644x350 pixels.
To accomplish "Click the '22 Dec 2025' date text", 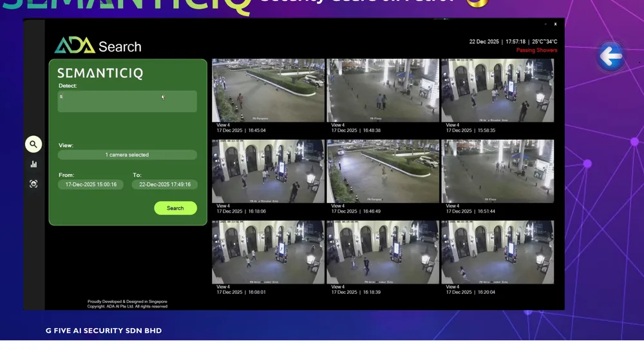I will (x=484, y=41).
